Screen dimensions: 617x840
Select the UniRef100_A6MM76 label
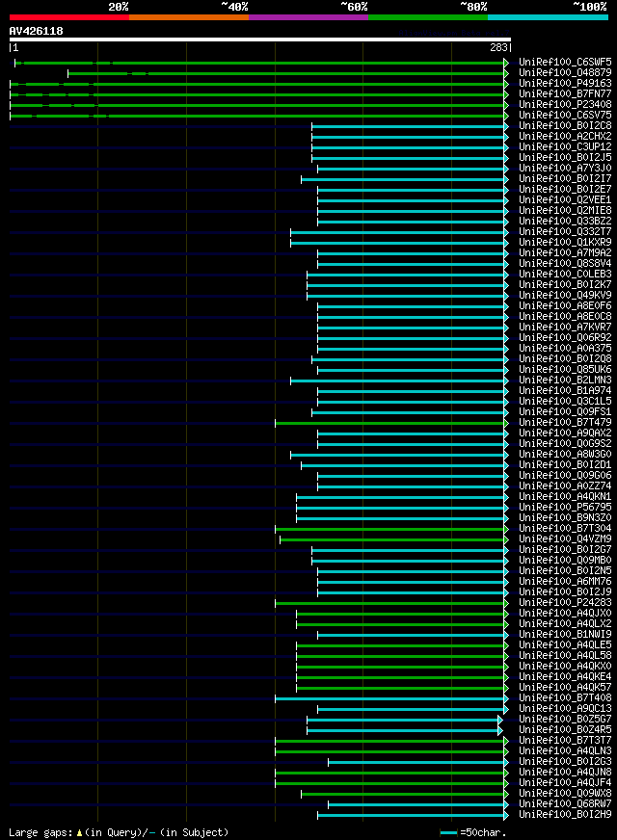[x=565, y=582]
